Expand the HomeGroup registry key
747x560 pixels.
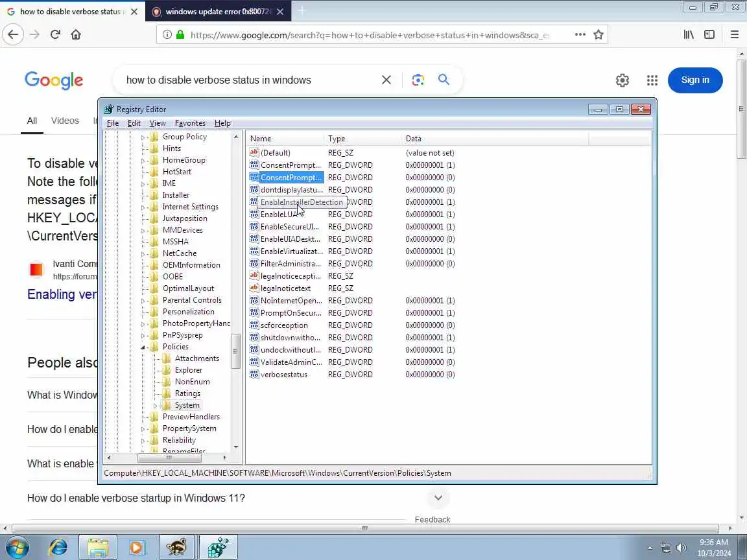click(x=143, y=161)
